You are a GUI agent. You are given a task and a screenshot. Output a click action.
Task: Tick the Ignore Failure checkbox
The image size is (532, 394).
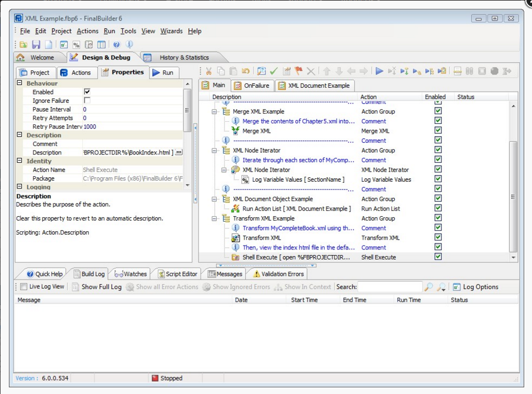87,101
